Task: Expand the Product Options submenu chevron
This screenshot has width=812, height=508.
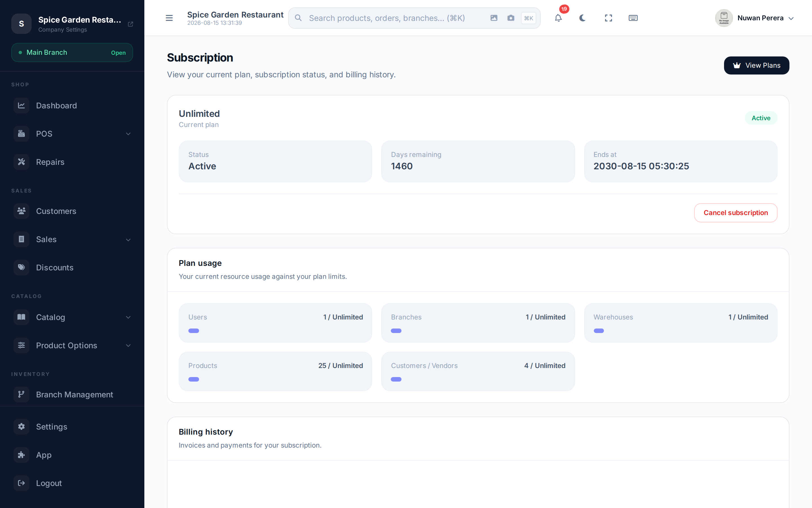Action: point(128,345)
